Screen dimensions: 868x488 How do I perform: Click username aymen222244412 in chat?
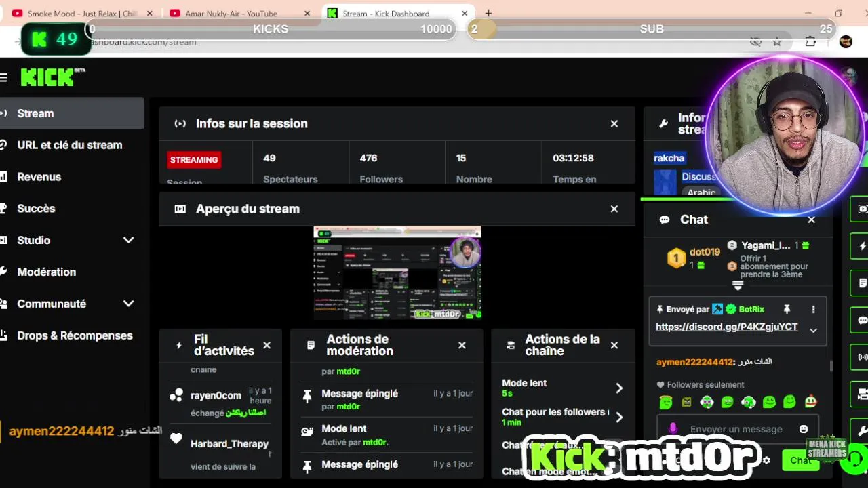coord(694,362)
